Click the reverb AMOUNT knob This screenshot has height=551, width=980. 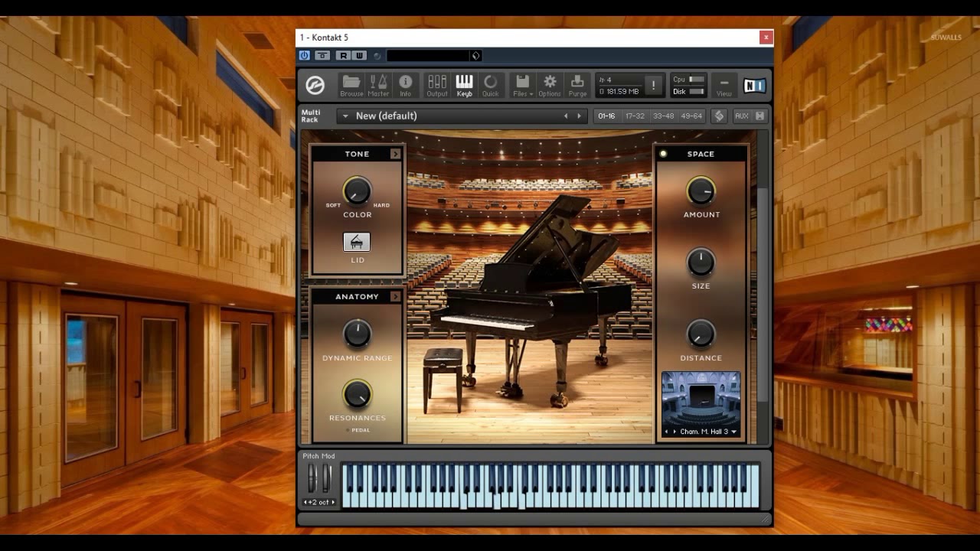click(x=701, y=191)
